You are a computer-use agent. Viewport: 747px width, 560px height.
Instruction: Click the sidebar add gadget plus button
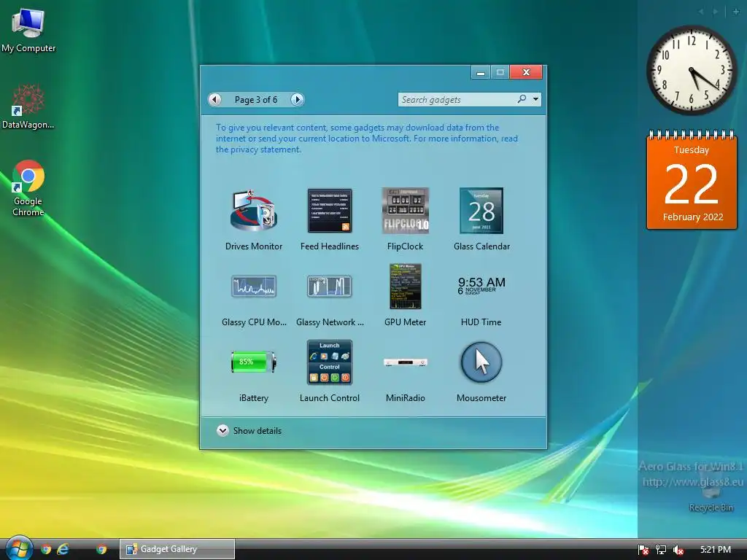[x=736, y=12]
